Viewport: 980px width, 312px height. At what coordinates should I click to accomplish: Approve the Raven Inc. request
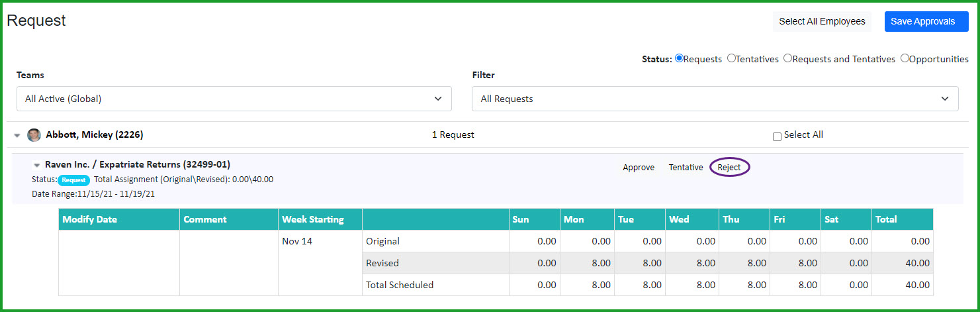(x=639, y=168)
